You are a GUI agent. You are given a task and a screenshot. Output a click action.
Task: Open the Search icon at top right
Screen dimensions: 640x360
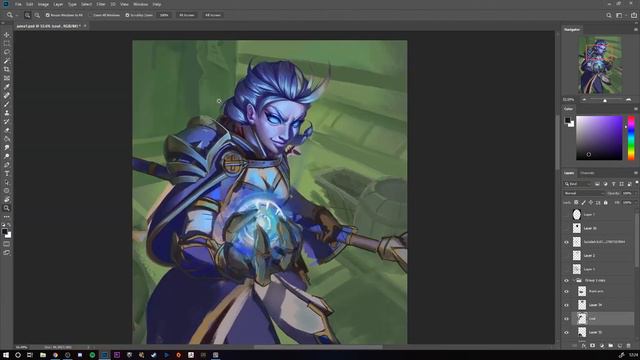(609, 15)
